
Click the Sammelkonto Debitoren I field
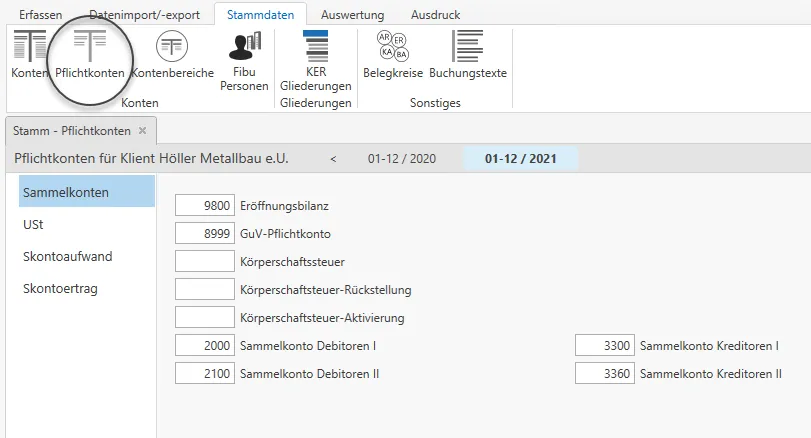point(205,345)
